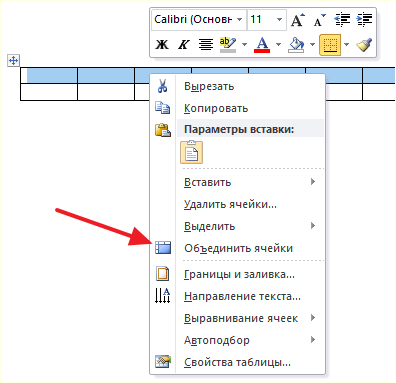Click the copy pages icon
This screenshot has height=383, width=396.
coord(163,108)
